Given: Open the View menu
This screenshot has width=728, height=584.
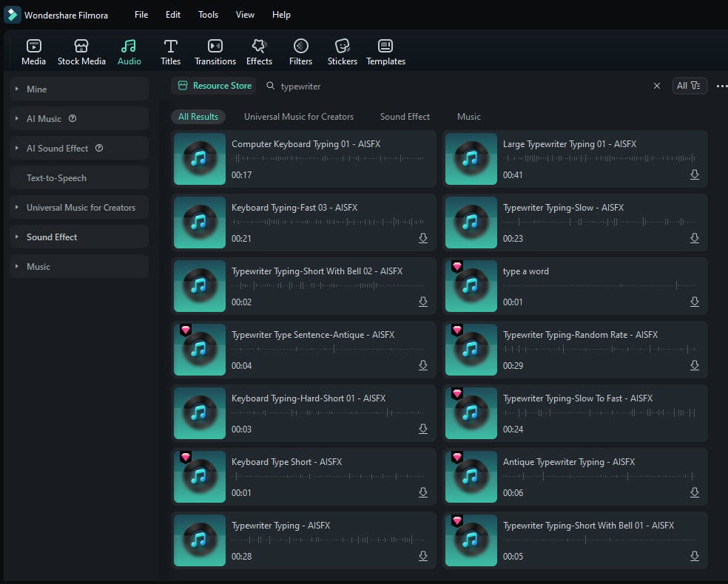Looking at the screenshot, I should tap(245, 15).
